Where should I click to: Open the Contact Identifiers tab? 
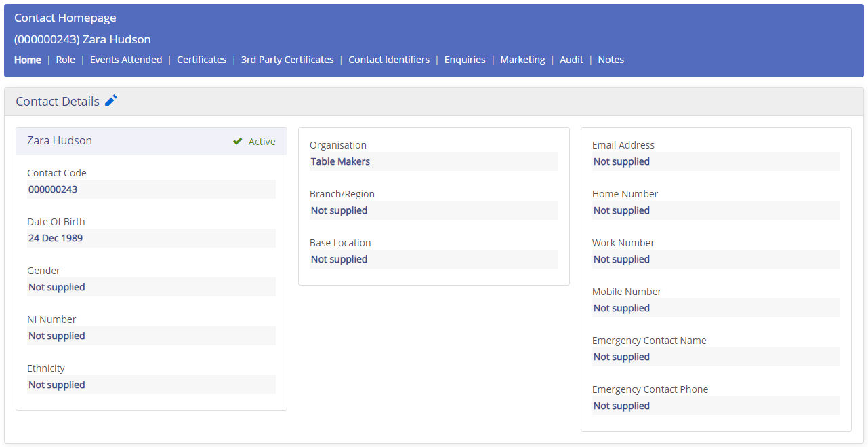pyautogui.click(x=389, y=60)
